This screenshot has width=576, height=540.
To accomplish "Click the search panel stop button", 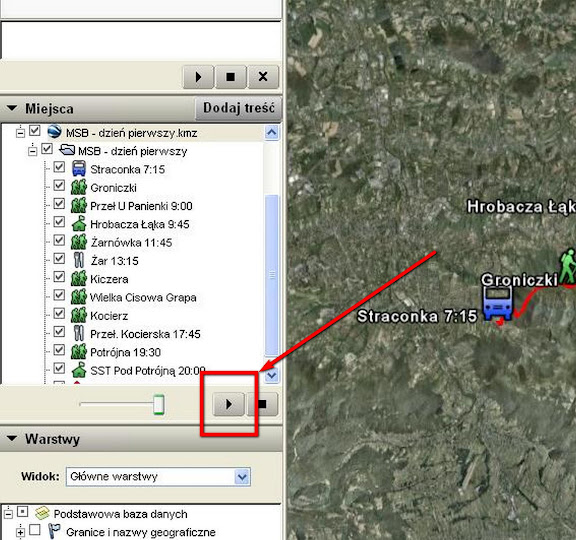I will 230,77.
